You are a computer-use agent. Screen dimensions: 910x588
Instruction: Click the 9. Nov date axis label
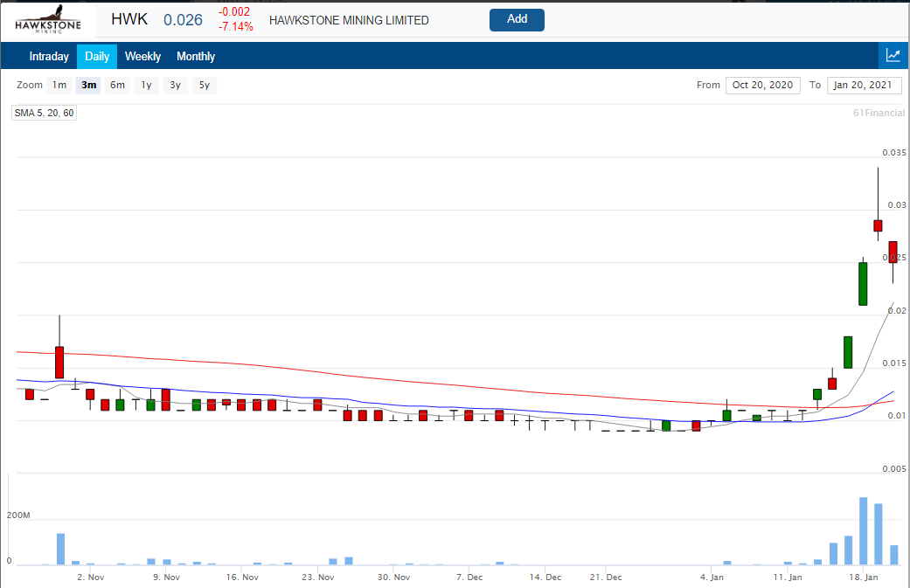tap(167, 577)
